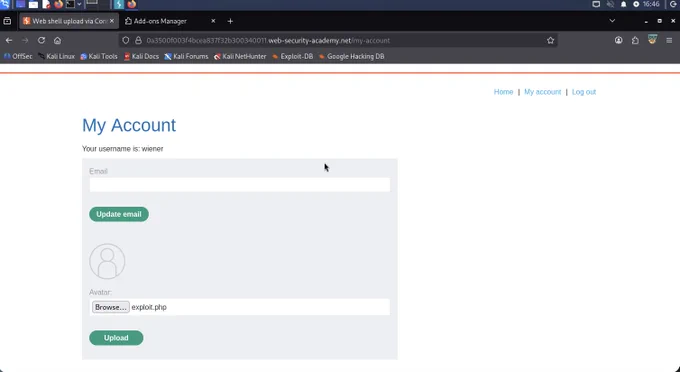Open the Kali applications menu
This screenshot has height=372, width=680.
tap(4, 4)
